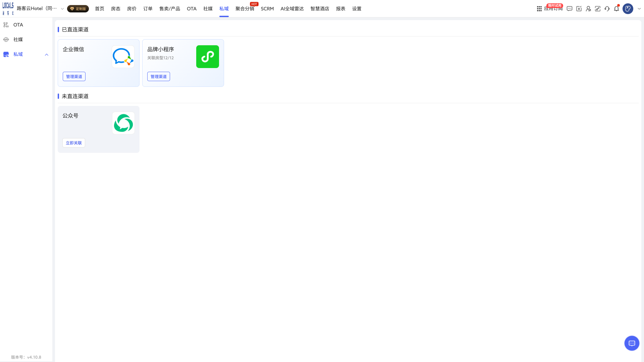Open the AI全域雷达 tab
Screen dimensions: 644x362
coord(292,9)
